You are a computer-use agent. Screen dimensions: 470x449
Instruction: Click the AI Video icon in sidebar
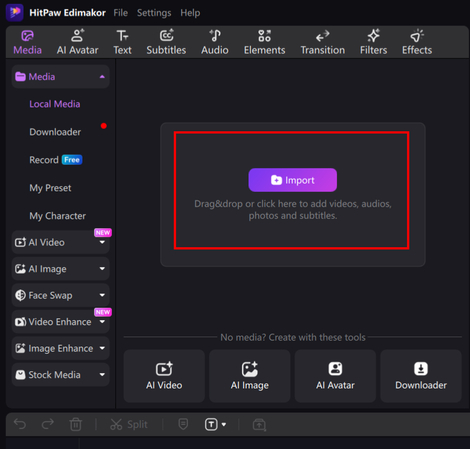pos(20,242)
